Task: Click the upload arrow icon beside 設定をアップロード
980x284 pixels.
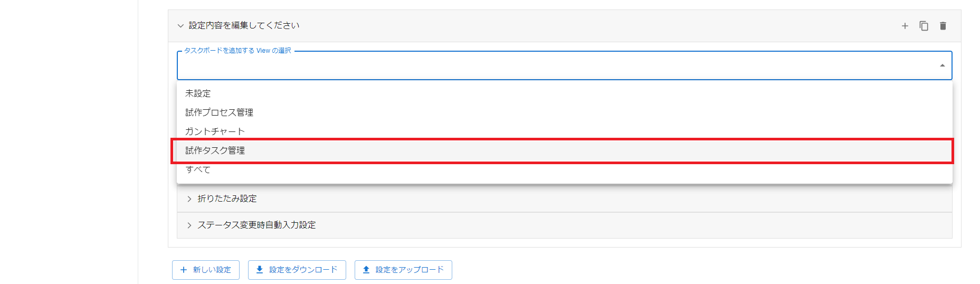Action: point(366,270)
